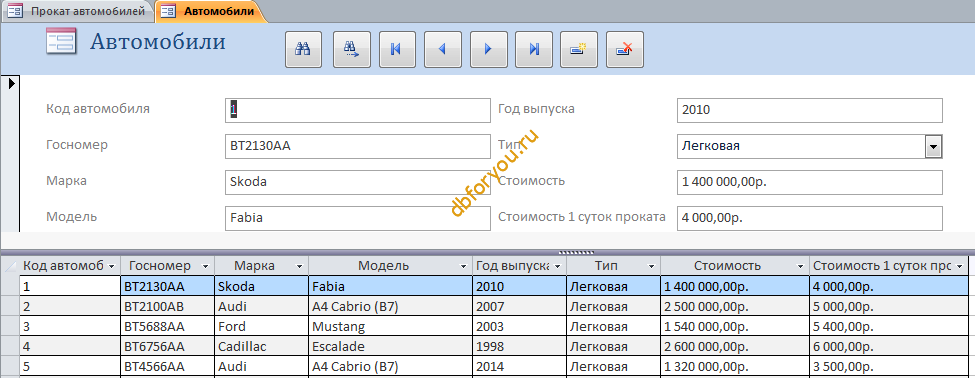The height and width of the screenshot is (378, 975).
Task: Click the BT6756AA license plate cell
Action: click(167, 346)
